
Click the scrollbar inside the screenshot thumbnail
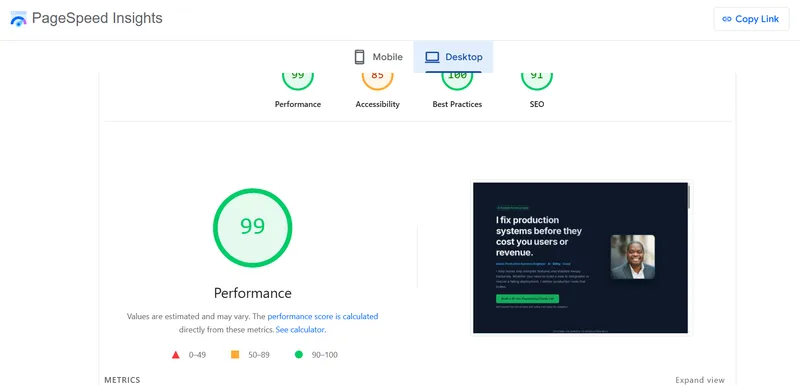click(689, 196)
